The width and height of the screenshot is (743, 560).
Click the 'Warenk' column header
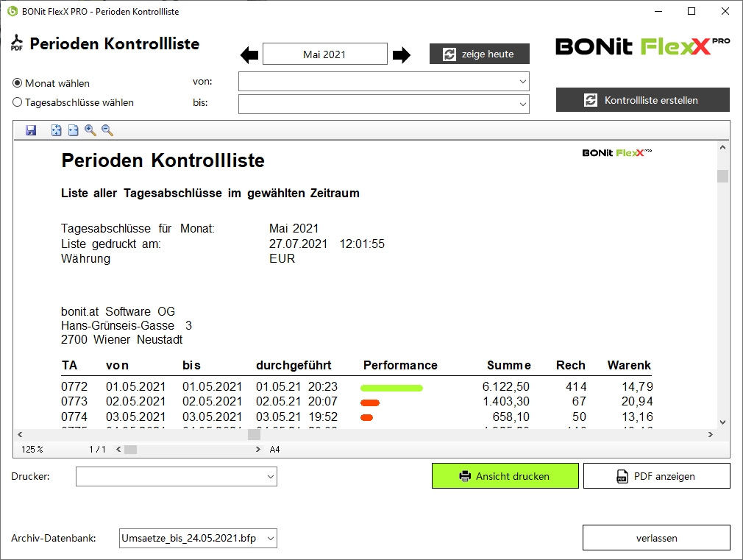(x=629, y=365)
